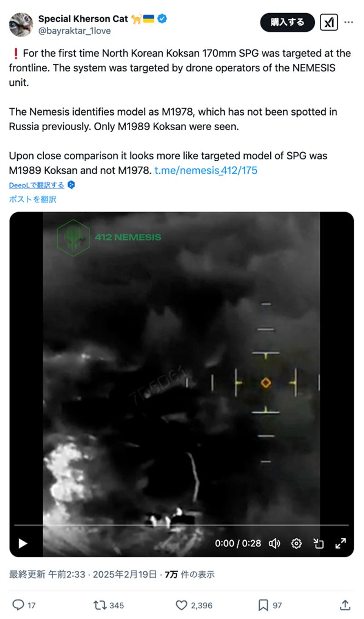Click the reply comment icon
Viewport: 364px width, 619px height.
18,605
